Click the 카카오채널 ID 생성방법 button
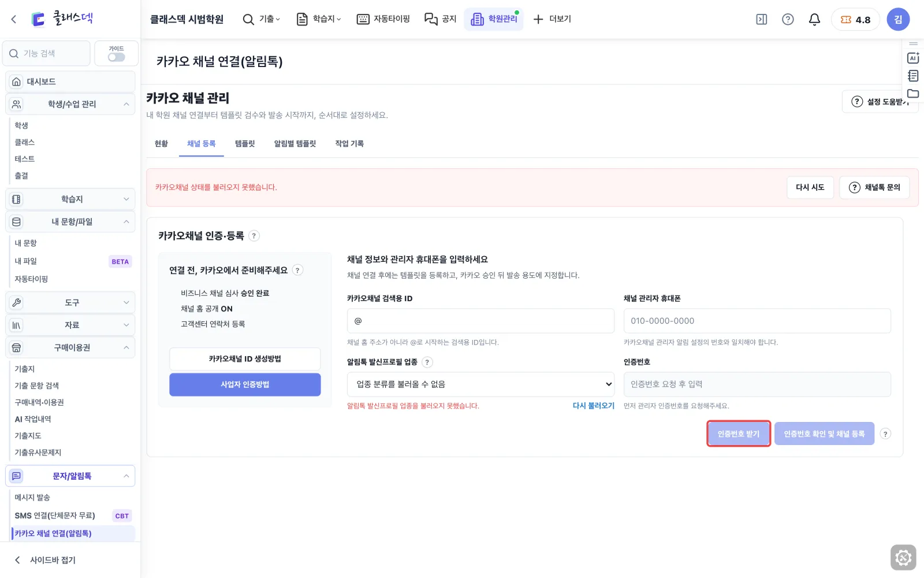Viewport: 924px width, 578px height. tap(245, 359)
